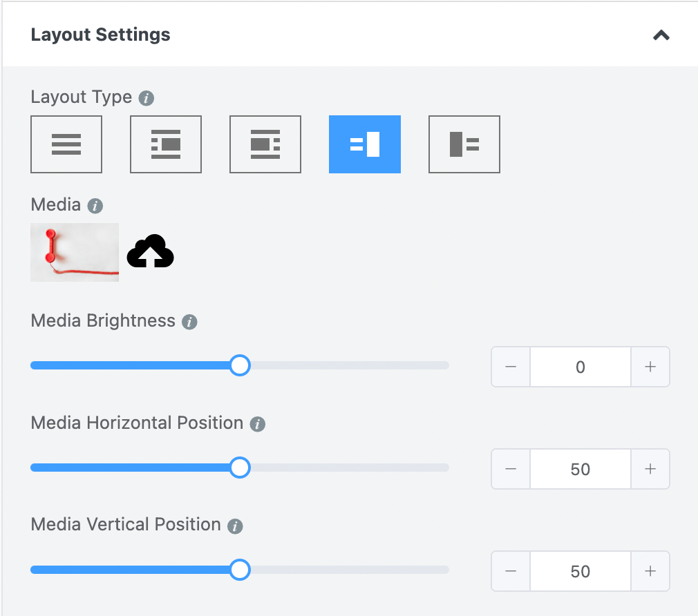
Task: Increase Media Horizontal Position value
Action: pos(650,469)
